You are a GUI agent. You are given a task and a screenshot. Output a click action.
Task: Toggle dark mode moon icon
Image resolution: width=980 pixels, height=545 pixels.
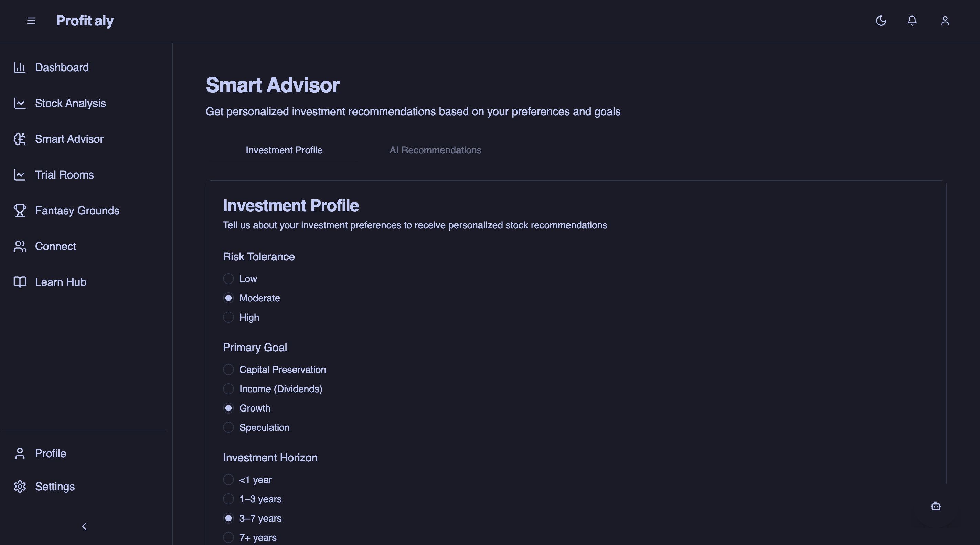pyautogui.click(x=881, y=21)
